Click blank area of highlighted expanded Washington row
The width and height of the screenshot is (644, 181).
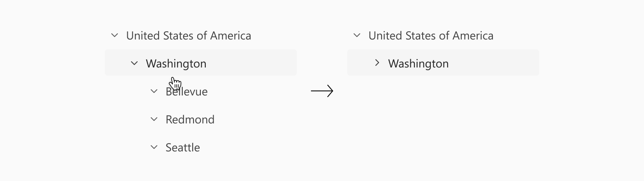click(251, 63)
